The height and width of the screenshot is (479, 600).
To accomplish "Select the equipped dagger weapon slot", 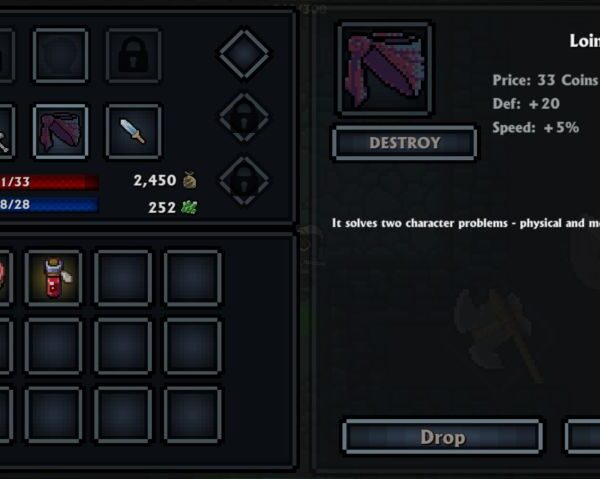I will click(x=133, y=132).
